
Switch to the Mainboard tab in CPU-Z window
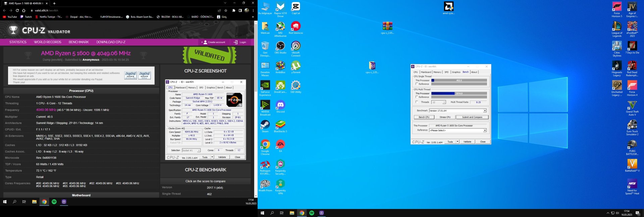pos(426,72)
